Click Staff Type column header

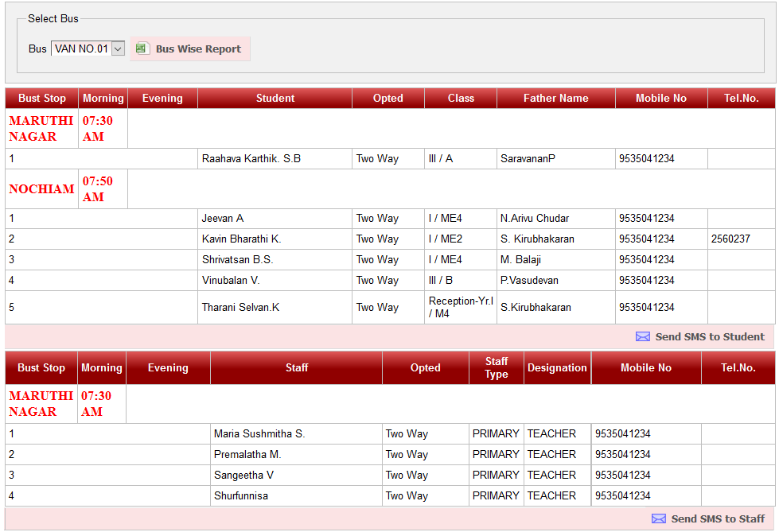497,367
